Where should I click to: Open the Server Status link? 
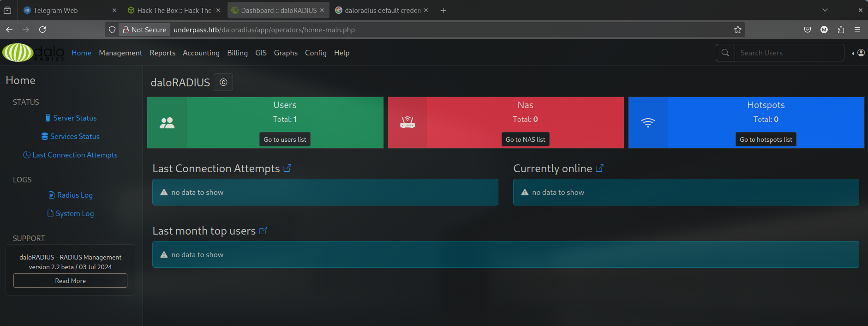point(74,118)
